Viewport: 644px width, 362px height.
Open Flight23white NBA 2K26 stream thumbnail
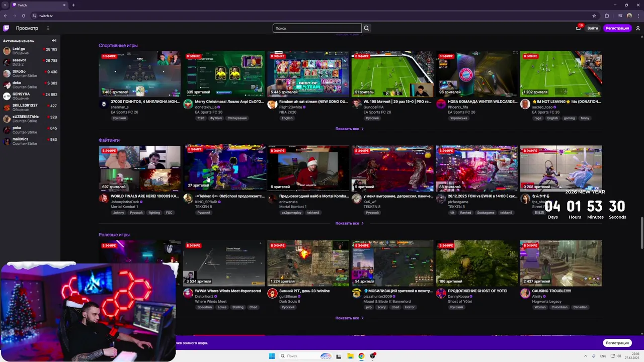click(308, 74)
